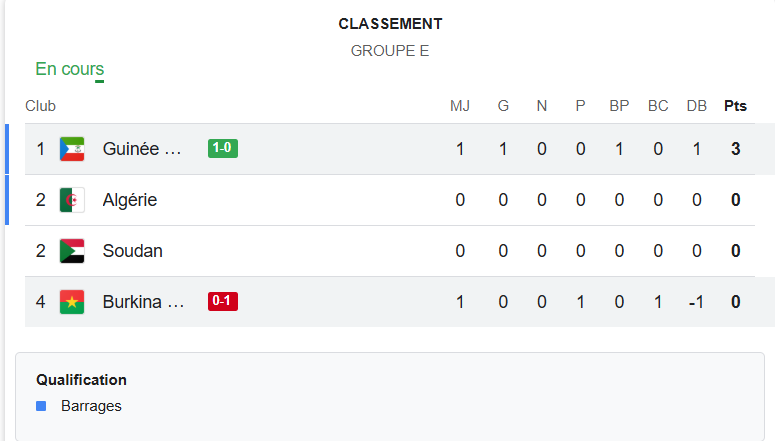Click the CLASSEMENT heading
This screenshot has height=441, width=775.
coord(390,24)
